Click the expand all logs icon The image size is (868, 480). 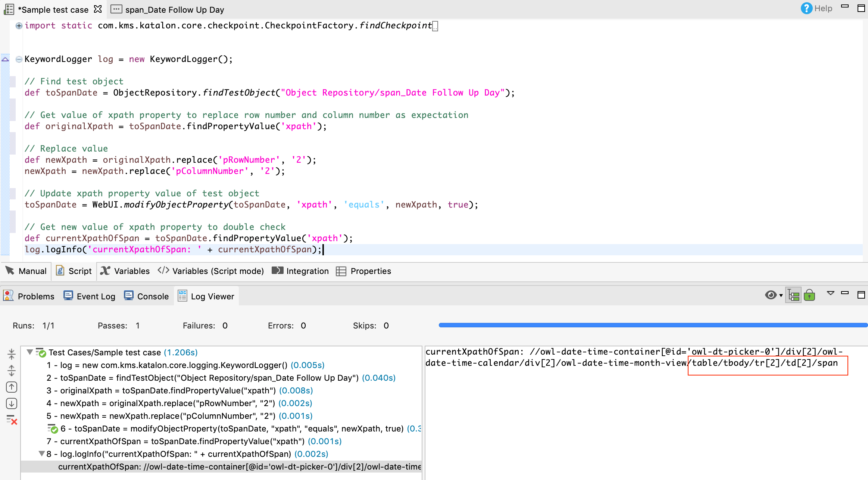click(12, 370)
